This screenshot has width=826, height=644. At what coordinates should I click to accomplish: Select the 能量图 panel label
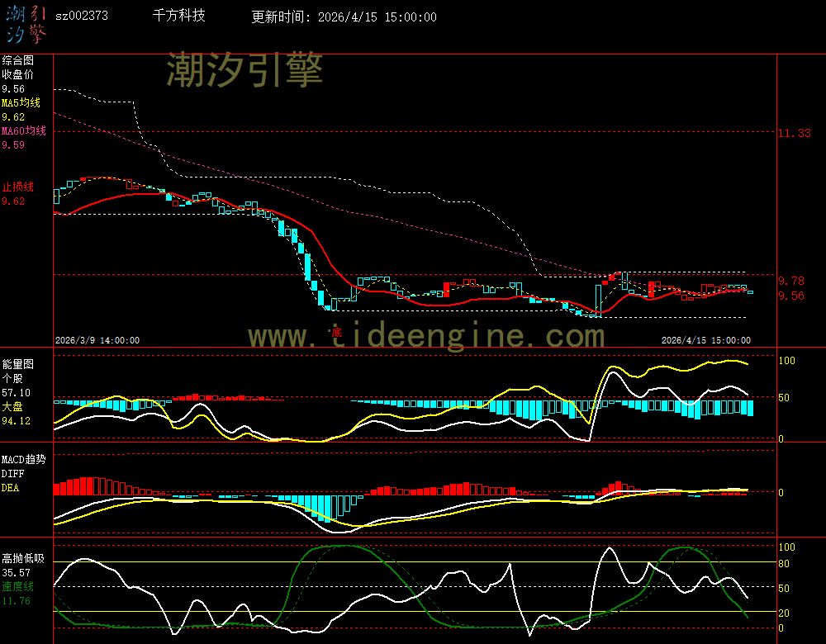(17, 364)
